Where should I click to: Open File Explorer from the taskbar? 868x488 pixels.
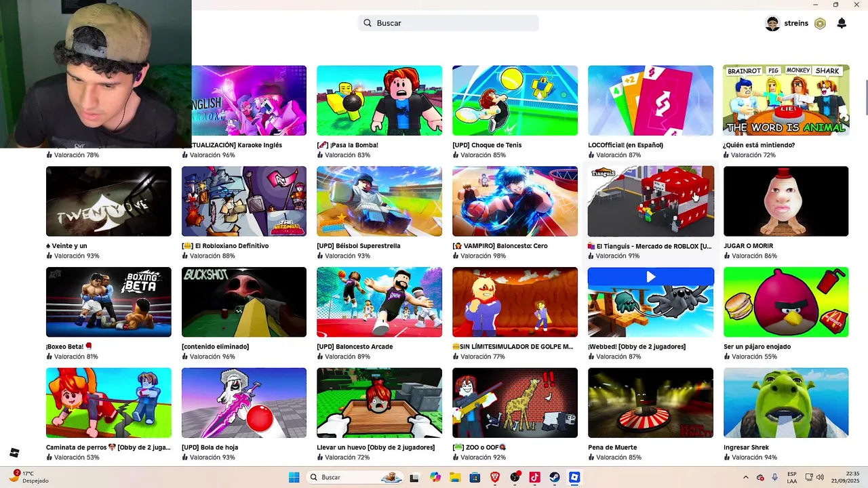pos(454,477)
